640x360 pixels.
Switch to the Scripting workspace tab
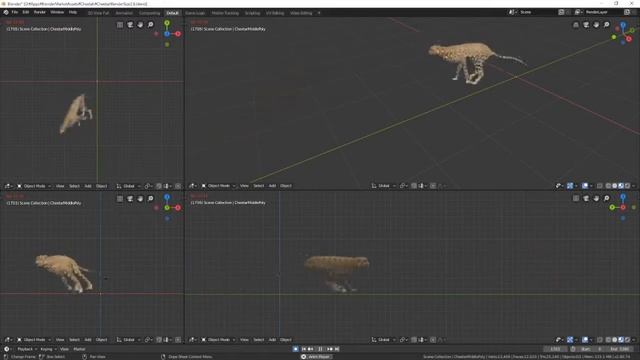click(252, 13)
